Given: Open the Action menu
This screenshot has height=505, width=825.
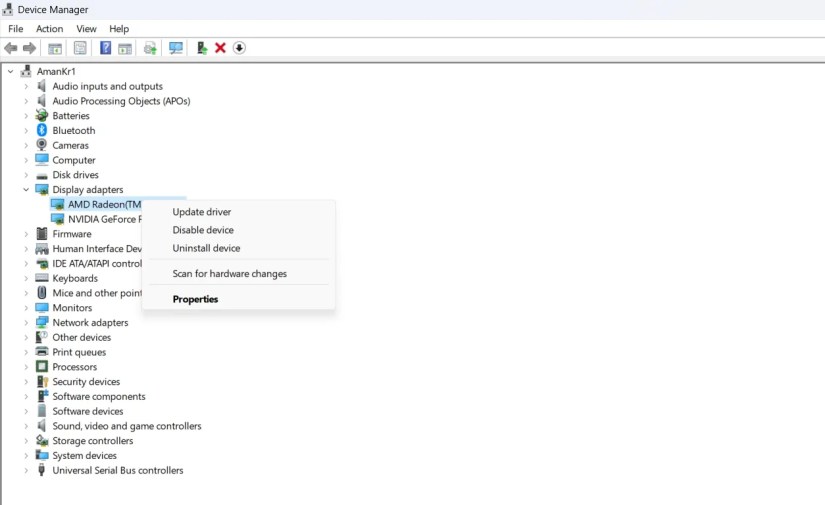Looking at the screenshot, I should point(49,29).
